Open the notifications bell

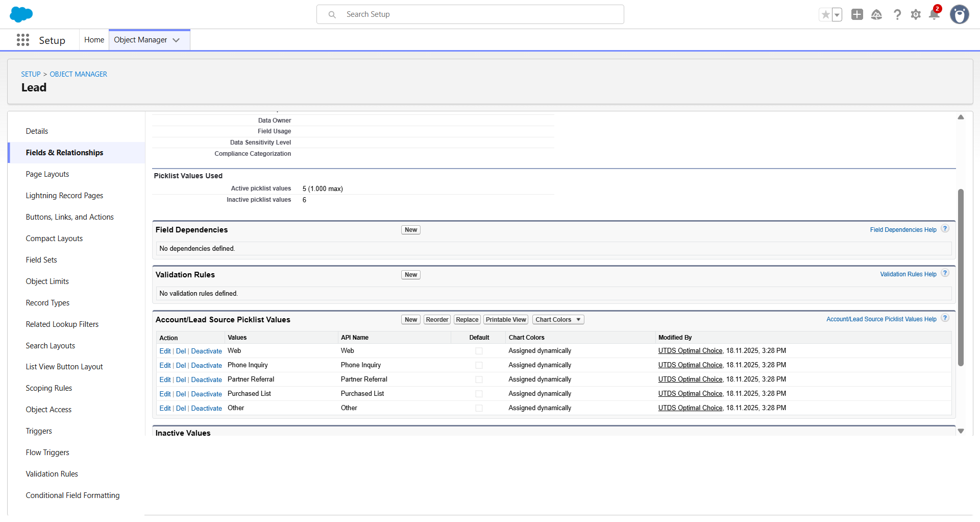pos(934,14)
